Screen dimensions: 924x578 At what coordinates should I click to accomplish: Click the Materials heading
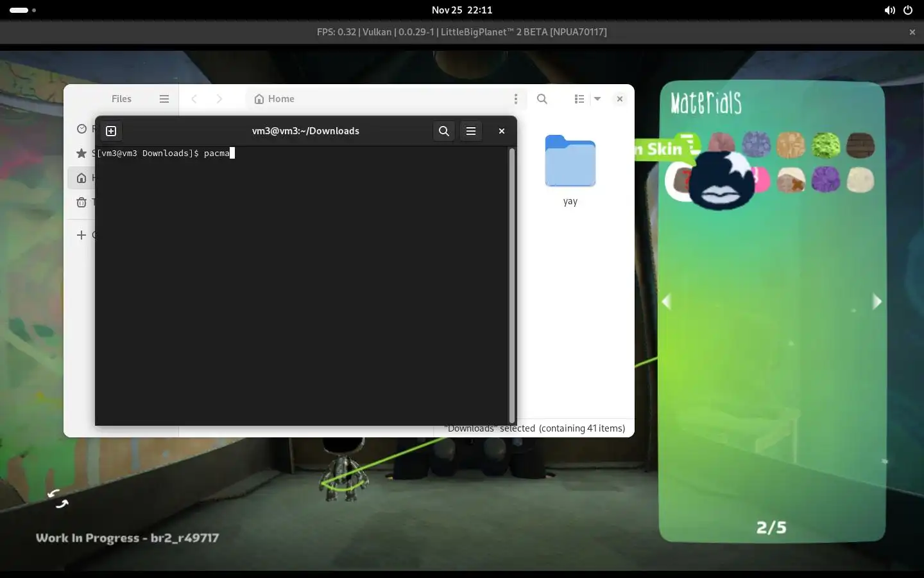(706, 103)
